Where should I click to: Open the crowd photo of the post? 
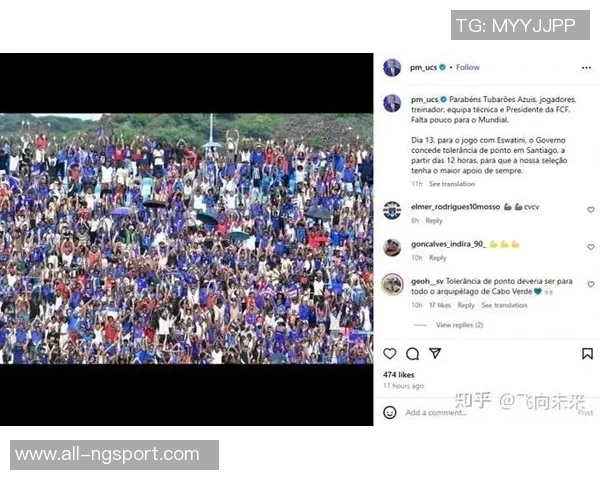[186, 238]
